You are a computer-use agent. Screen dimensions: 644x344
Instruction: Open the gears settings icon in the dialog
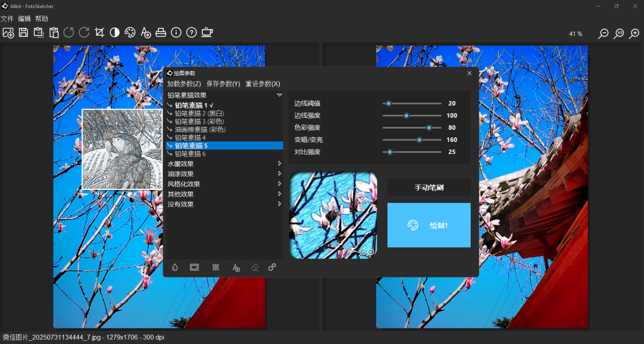coord(272,267)
